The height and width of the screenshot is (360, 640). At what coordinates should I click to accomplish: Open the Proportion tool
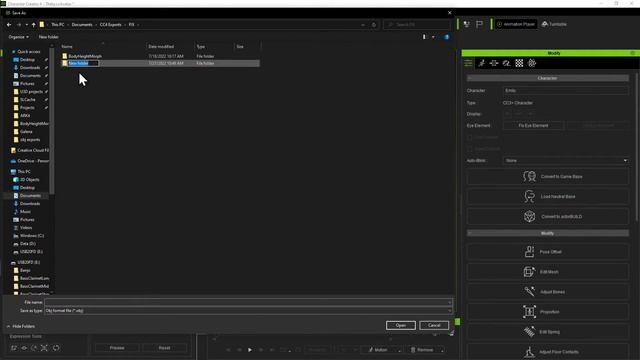[x=548, y=312]
